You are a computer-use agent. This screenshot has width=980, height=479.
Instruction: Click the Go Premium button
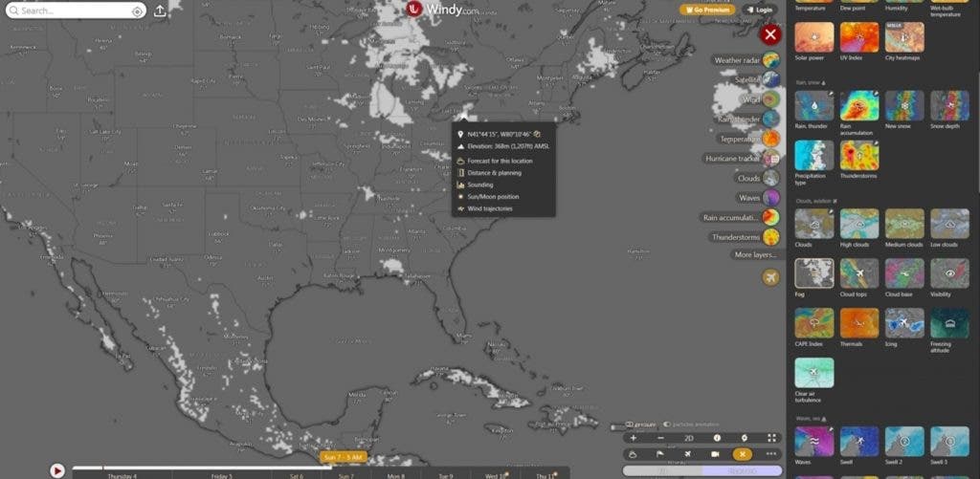pyautogui.click(x=707, y=10)
